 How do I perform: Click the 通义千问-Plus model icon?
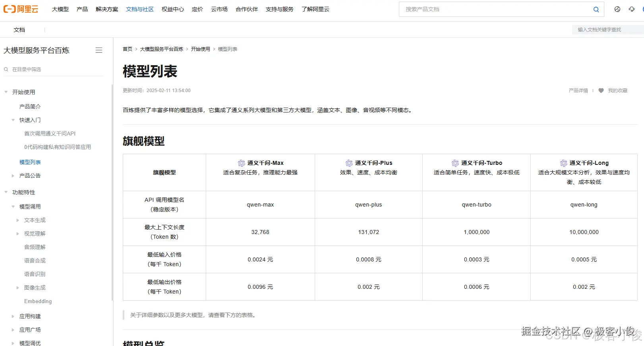tap(349, 163)
